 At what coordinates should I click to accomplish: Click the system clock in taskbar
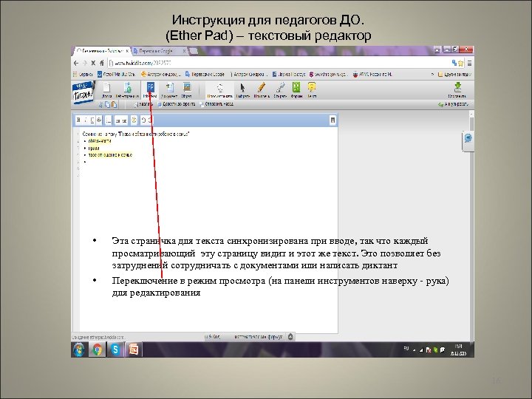(458, 349)
